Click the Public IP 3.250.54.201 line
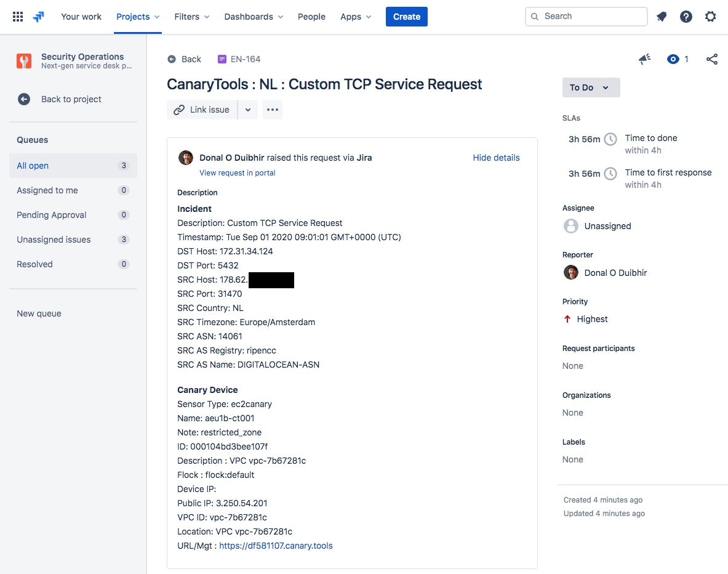Image resolution: width=728 pixels, height=574 pixels. click(222, 503)
